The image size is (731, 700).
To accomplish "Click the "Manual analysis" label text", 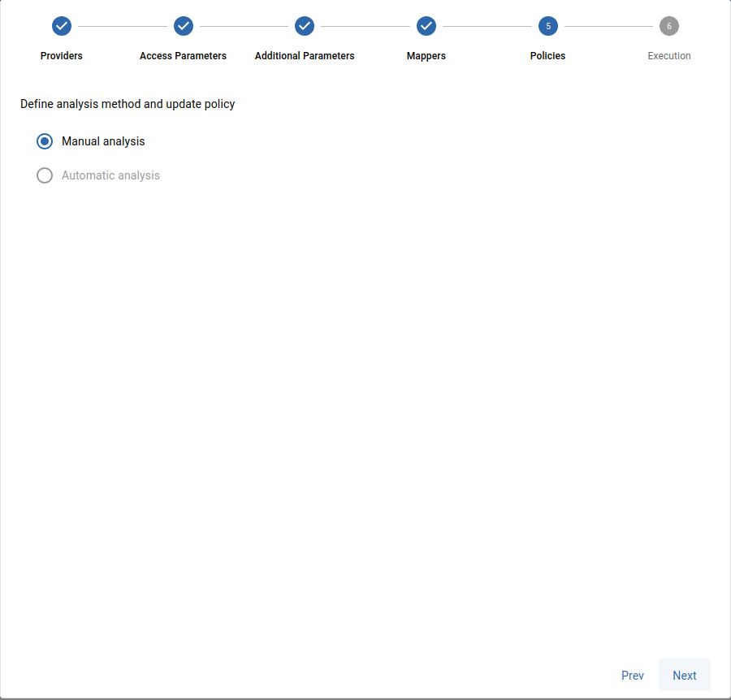I will 103,141.
